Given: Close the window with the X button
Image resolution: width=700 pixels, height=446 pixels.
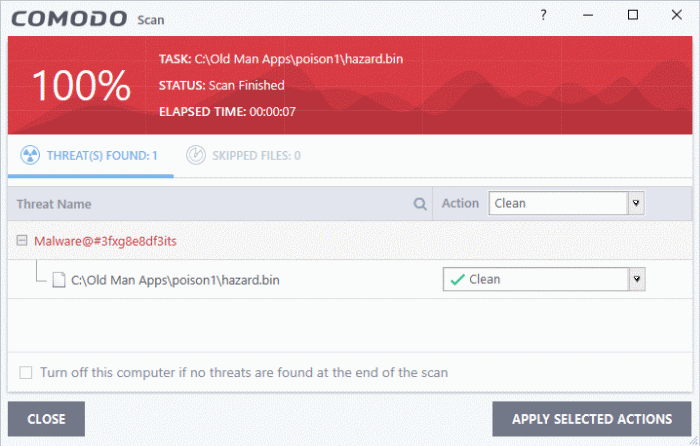Looking at the screenshot, I should 677,15.
